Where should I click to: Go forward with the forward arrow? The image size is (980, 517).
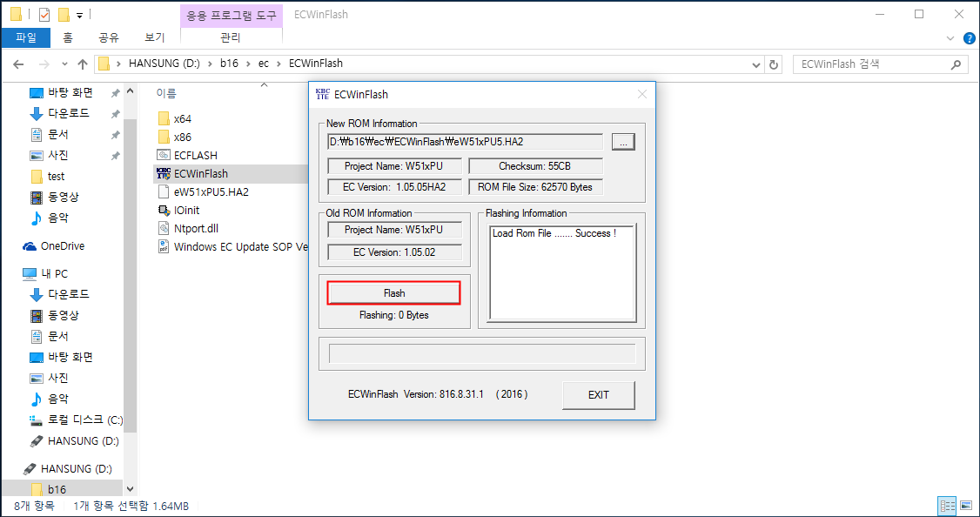pyautogui.click(x=44, y=64)
